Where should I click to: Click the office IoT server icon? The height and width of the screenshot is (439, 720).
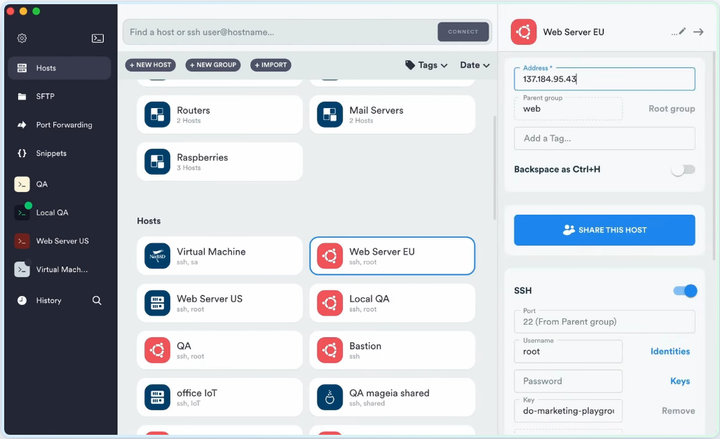click(157, 397)
